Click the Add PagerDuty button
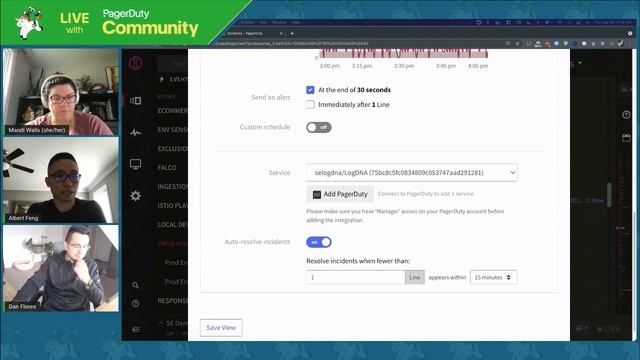Screen dimensions: 640x360 click(340, 194)
